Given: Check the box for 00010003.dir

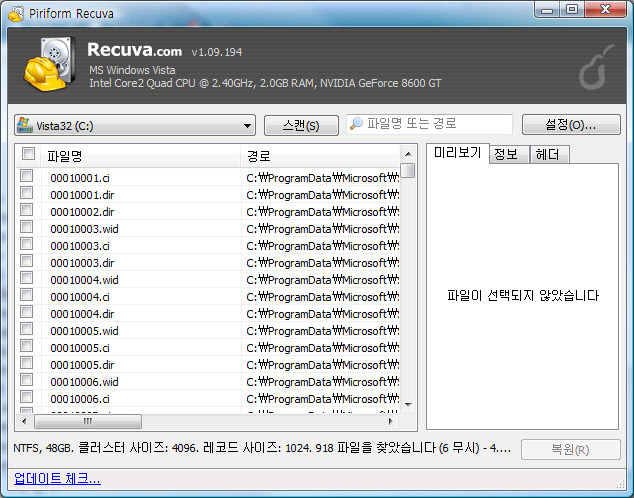Looking at the screenshot, I should click(x=27, y=261).
